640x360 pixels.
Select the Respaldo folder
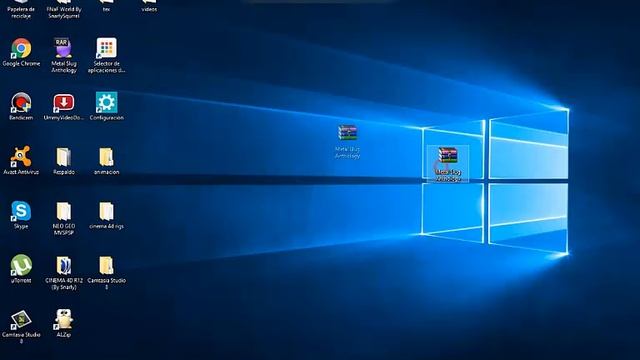tap(64, 160)
